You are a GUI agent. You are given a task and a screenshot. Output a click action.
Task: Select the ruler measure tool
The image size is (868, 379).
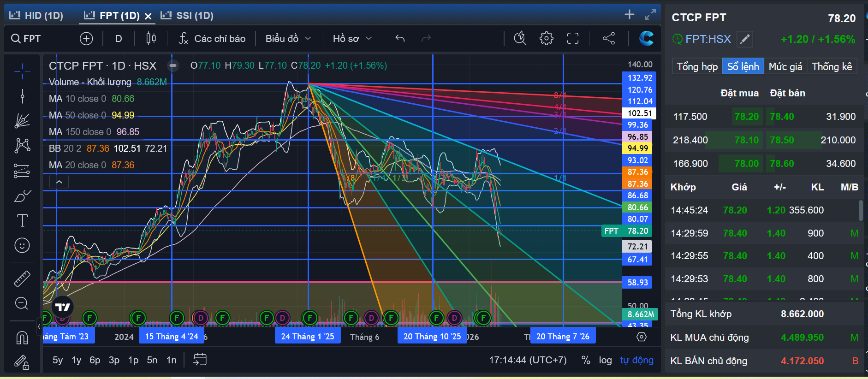tap(22, 278)
